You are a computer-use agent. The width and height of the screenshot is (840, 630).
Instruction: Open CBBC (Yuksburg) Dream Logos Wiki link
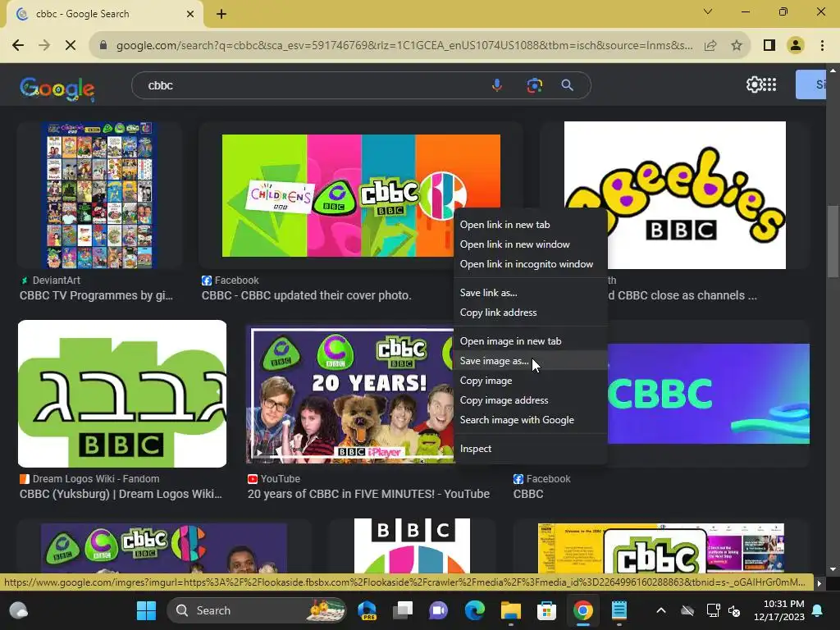[x=121, y=494]
